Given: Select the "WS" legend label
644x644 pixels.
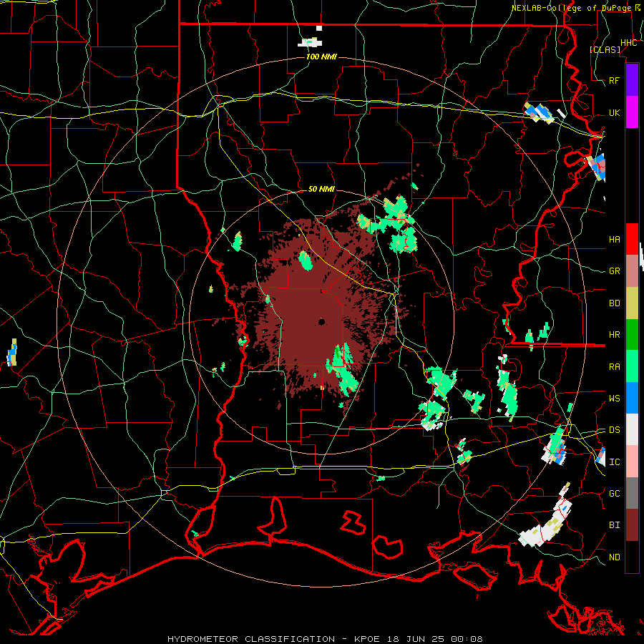Looking at the screenshot, I should [x=615, y=398].
